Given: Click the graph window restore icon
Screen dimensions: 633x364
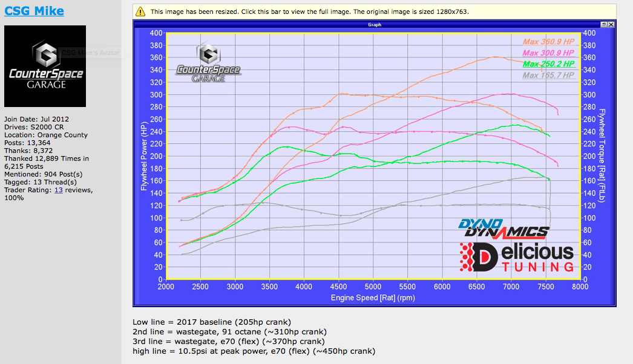Looking at the screenshot, I should click(x=603, y=24).
